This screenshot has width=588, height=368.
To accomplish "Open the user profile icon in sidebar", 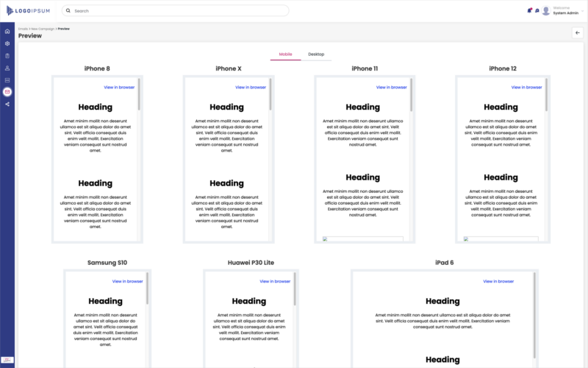I will point(7,68).
